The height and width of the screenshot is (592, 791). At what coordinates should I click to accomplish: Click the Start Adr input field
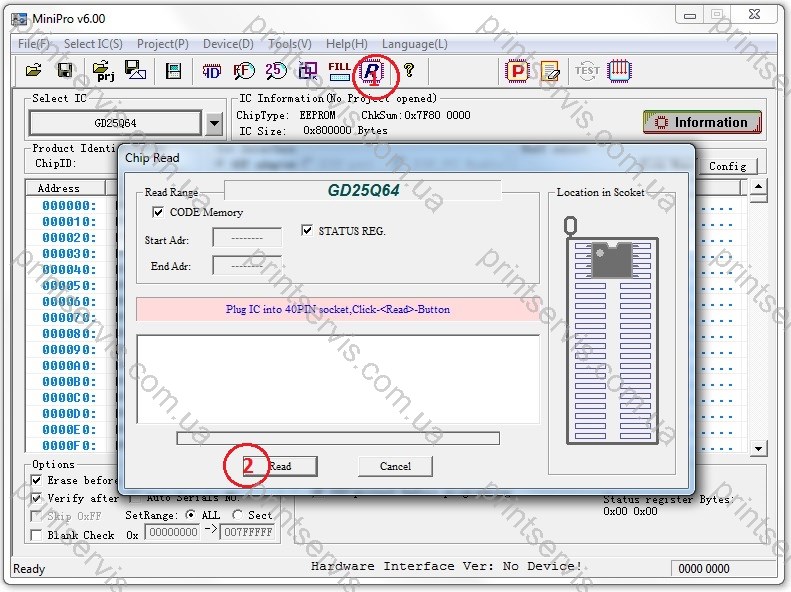pos(247,238)
